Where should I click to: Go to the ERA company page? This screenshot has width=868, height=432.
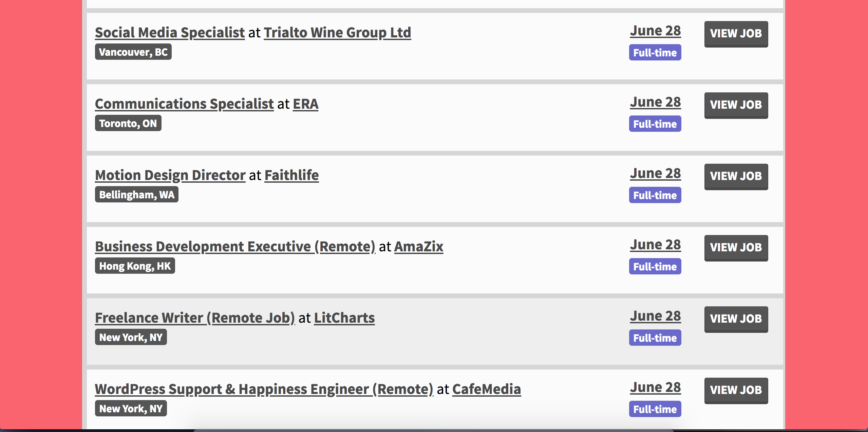pos(305,104)
